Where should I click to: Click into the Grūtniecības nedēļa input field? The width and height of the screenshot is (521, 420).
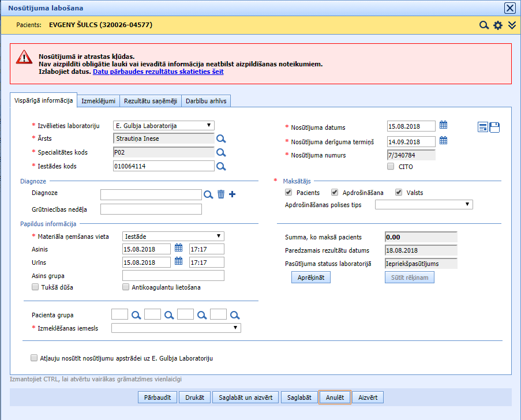(x=151, y=209)
